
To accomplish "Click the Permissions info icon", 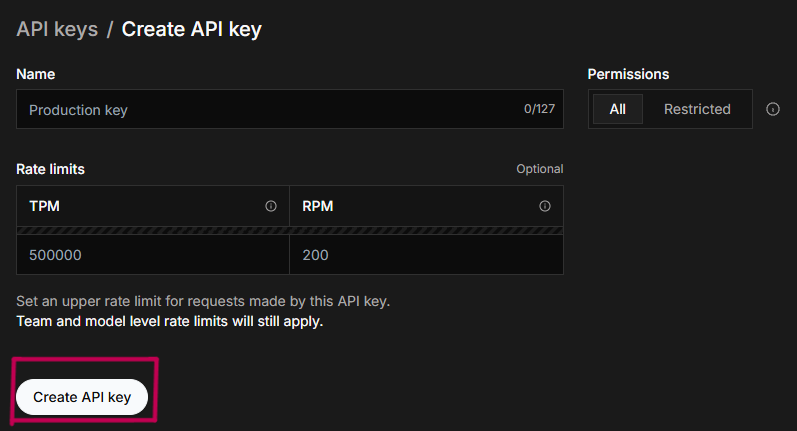I will tap(773, 109).
